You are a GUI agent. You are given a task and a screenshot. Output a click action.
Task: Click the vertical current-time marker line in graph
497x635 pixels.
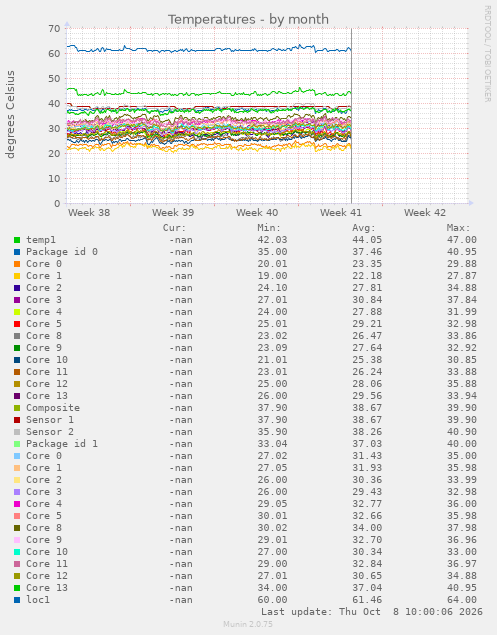351,116
